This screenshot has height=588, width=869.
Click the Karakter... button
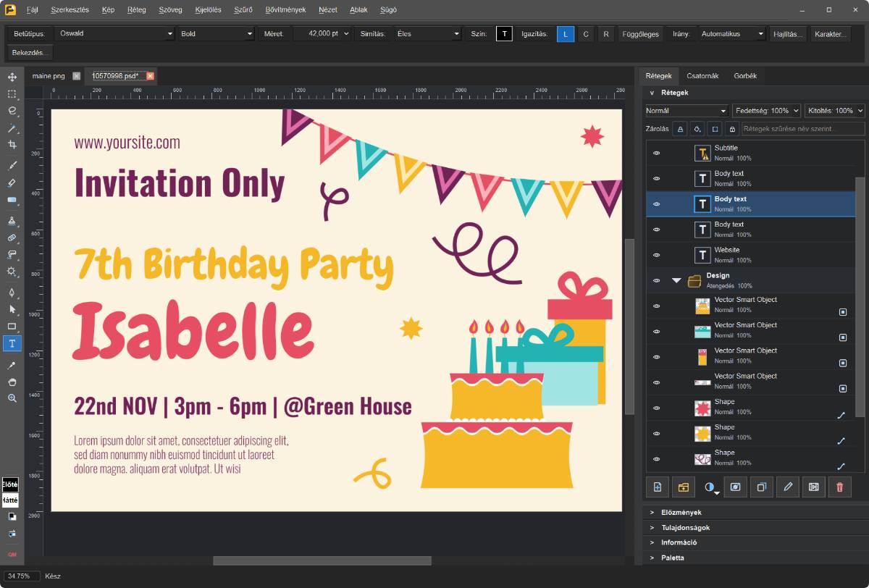click(x=830, y=34)
